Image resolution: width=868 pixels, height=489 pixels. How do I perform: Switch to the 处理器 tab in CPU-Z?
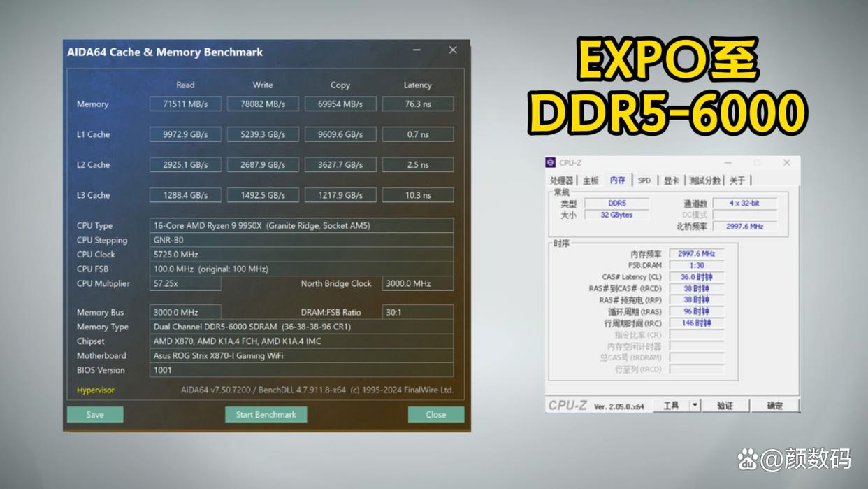point(561,180)
